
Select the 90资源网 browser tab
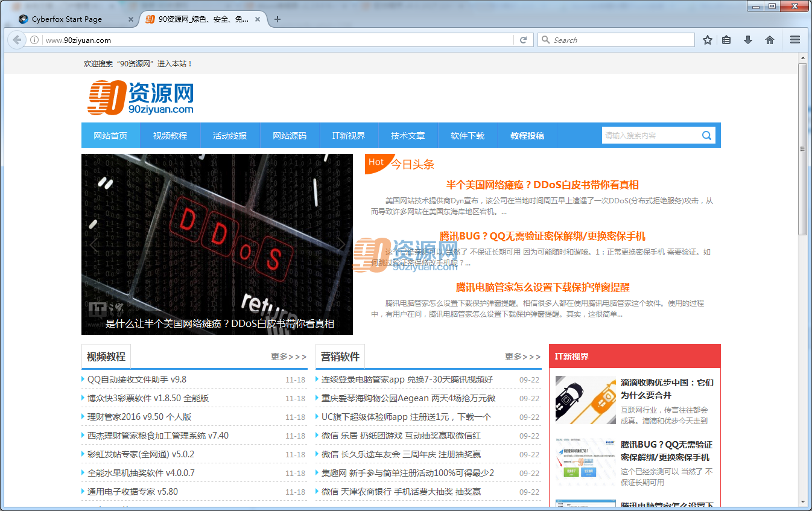(203, 19)
